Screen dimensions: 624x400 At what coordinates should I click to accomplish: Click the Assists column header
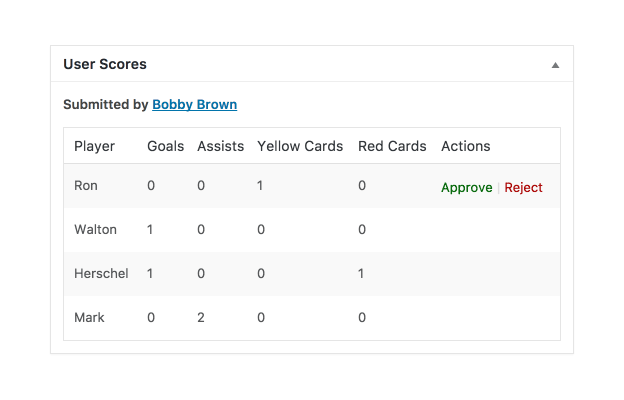220,146
